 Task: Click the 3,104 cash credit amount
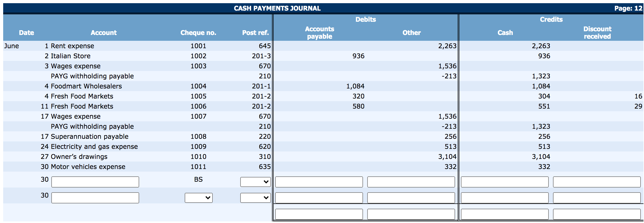(541, 157)
